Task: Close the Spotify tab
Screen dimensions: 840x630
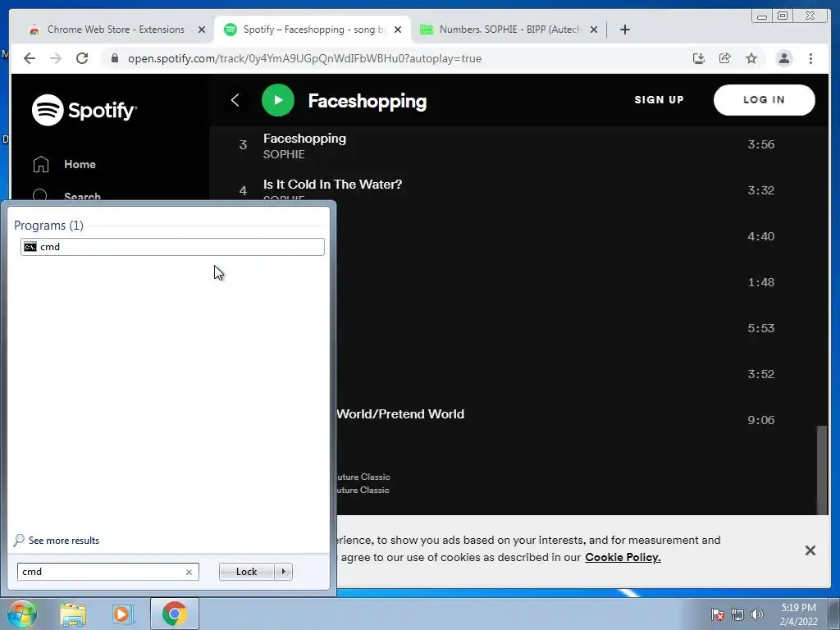Action: (398, 30)
